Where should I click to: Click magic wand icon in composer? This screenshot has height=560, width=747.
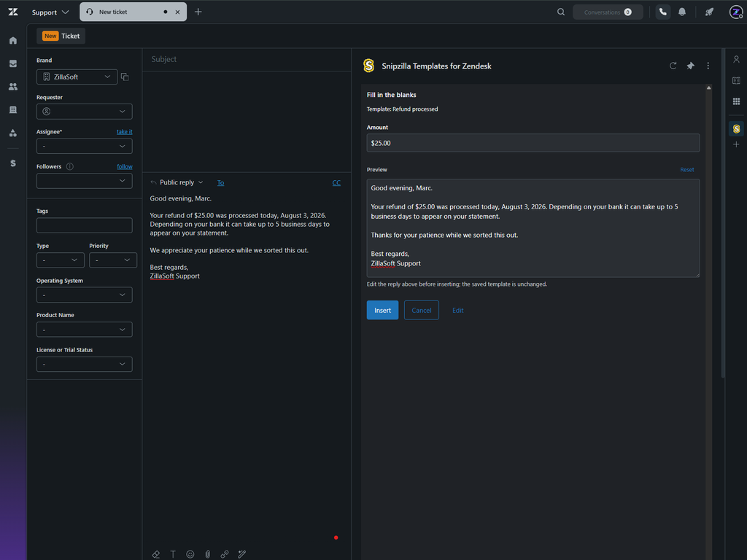[x=242, y=554]
